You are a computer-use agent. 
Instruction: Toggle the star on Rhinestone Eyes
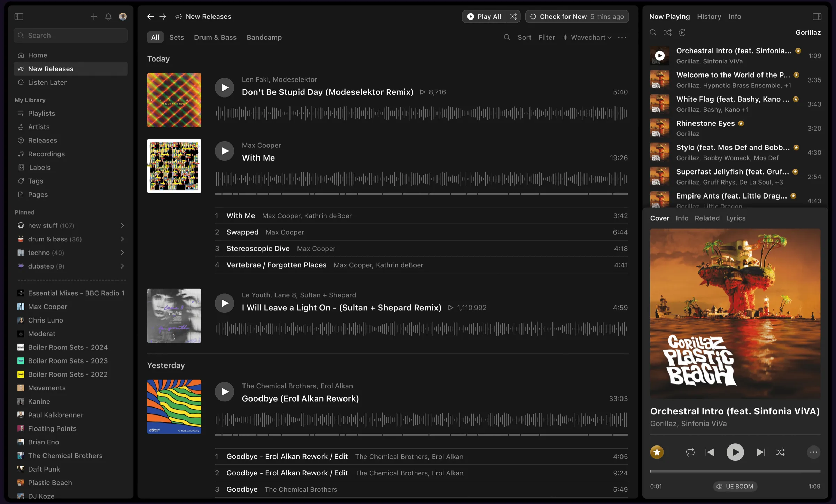click(741, 123)
